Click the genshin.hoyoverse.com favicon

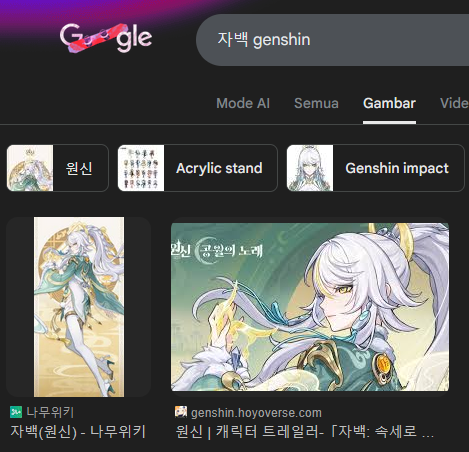pos(181,412)
